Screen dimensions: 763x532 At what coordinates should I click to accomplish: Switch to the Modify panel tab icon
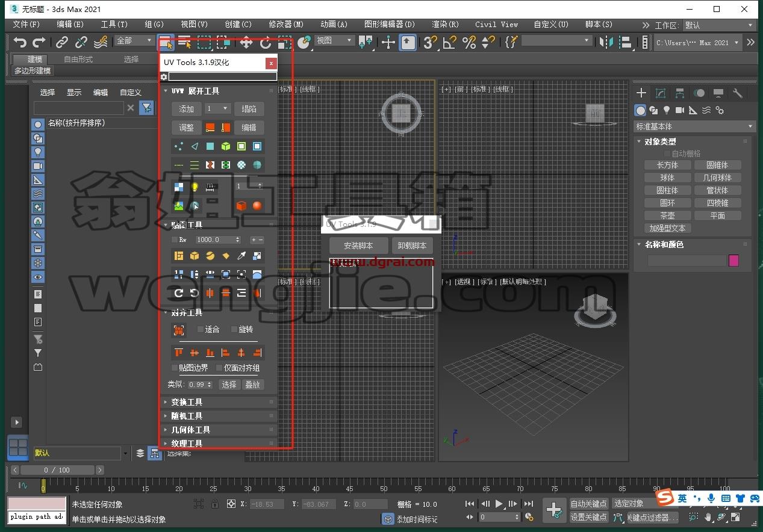pyautogui.click(x=661, y=93)
